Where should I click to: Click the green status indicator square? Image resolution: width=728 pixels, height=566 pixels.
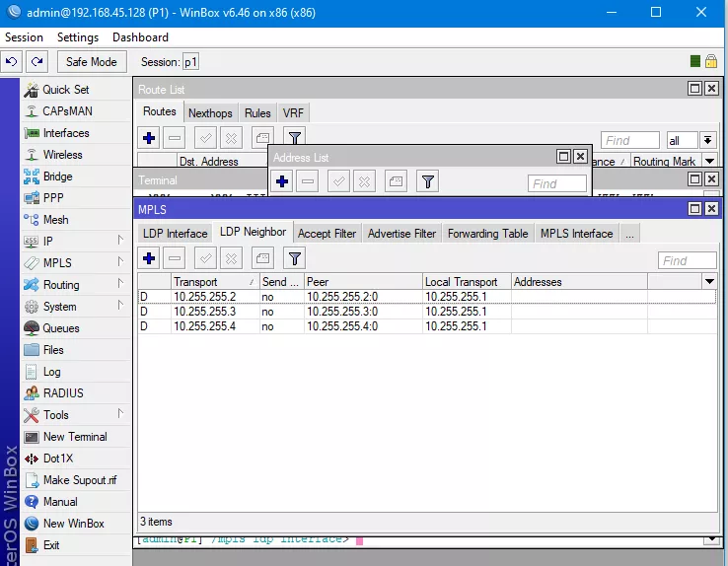(695, 61)
